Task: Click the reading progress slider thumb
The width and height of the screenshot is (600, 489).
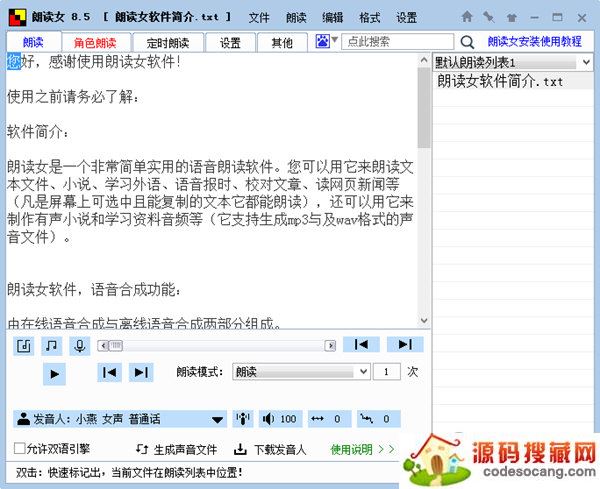Action: (x=116, y=346)
